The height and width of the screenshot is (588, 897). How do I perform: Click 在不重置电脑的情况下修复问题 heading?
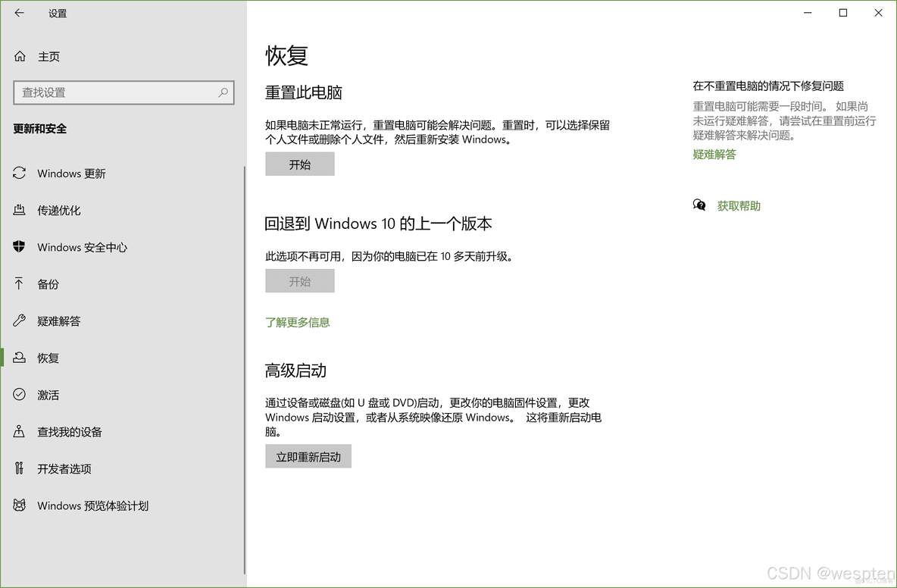coord(768,86)
